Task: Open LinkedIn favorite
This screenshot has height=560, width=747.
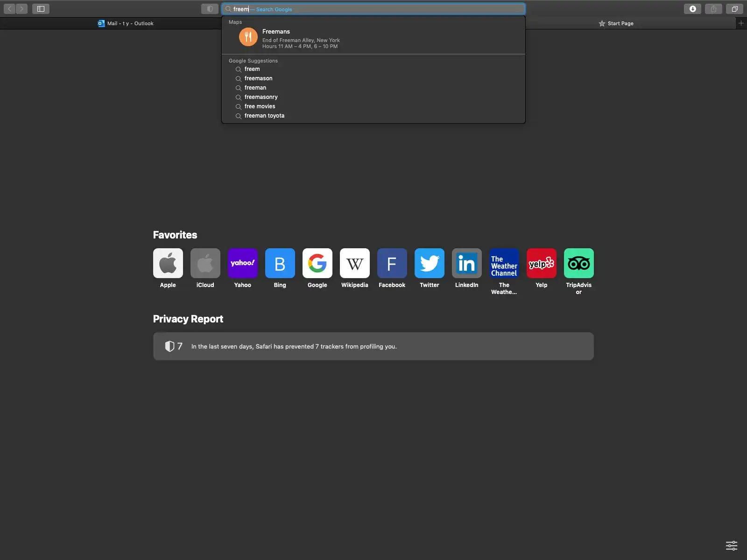Action: click(x=467, y=263)
